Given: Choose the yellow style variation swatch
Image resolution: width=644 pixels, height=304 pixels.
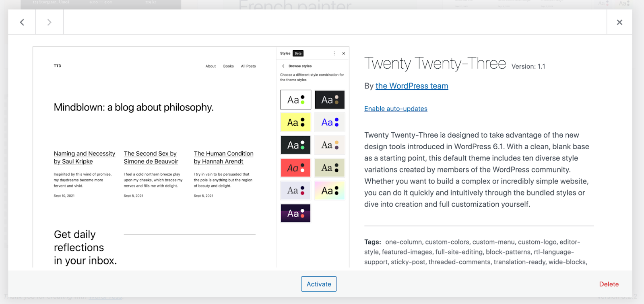Looking at the screenshot, I should click(295, 122).
